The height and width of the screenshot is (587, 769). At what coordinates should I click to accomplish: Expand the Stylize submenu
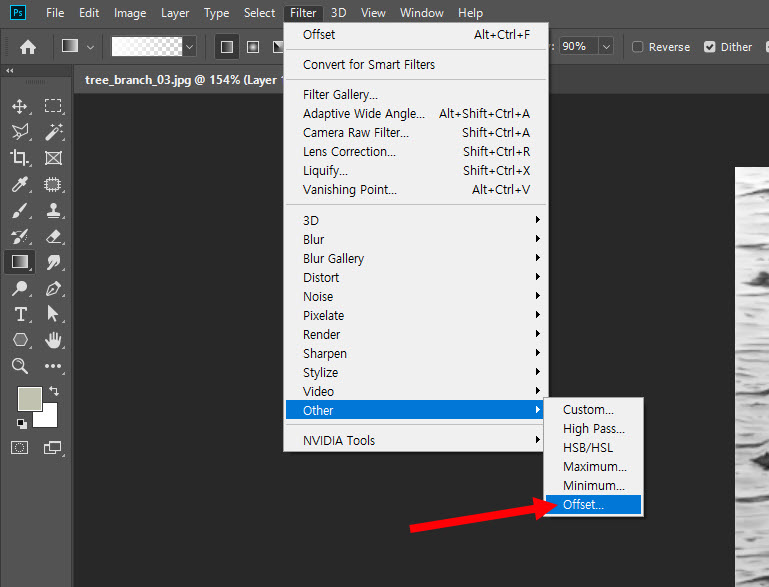(x=416, y=373)
